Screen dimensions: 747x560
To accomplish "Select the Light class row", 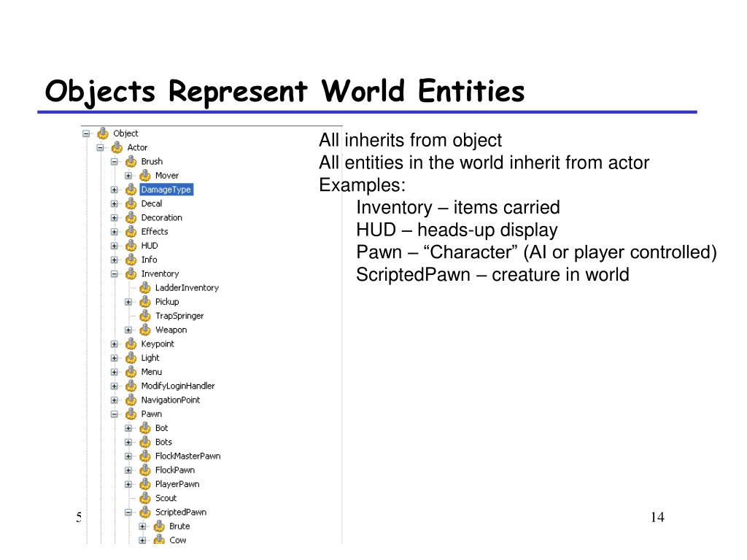I will 150,358.
